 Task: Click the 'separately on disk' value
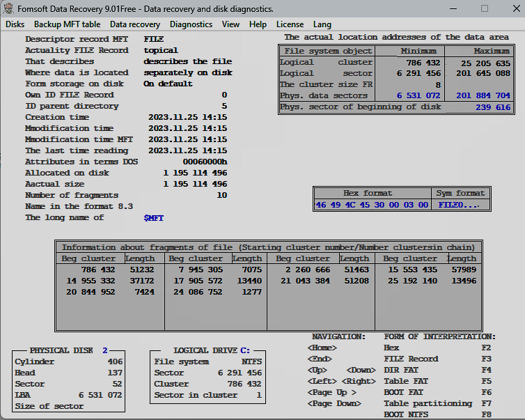[188, 72]
